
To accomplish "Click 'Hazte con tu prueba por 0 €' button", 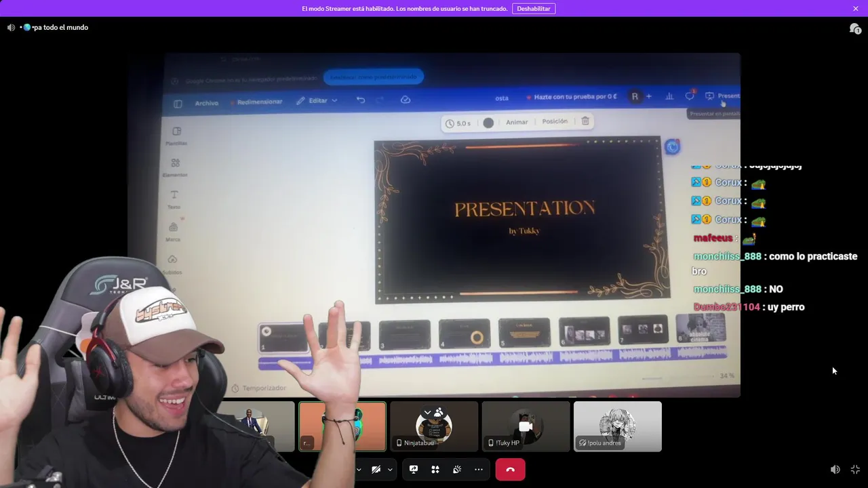I will [x=572, y=97].
